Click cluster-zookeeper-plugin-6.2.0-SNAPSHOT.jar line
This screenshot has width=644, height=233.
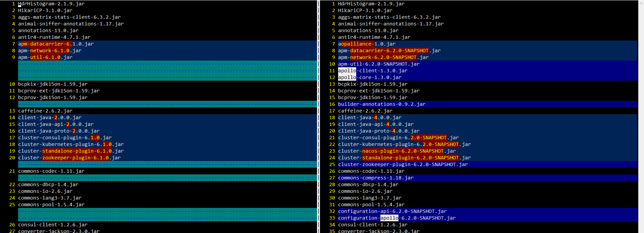pyautogui.click(x=403, y=164)
